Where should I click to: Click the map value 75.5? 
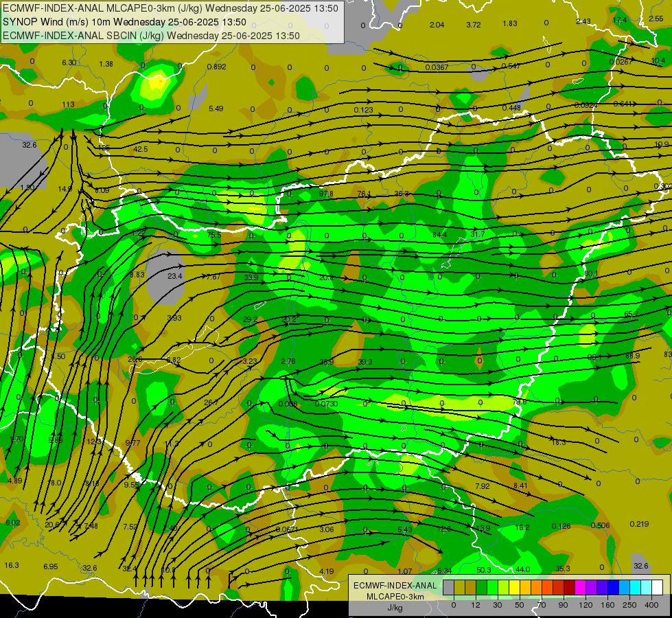pyautogui.click(x=214, y=235)
